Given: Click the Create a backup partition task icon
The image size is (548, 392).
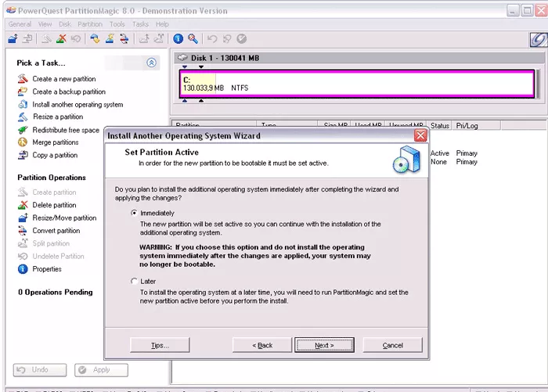Looking at the screenshot, I should (23, 92).
